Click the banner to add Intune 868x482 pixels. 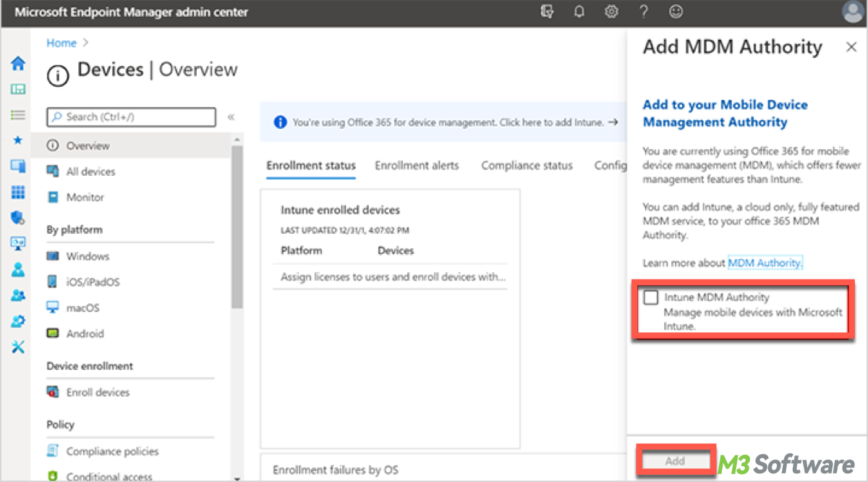pyautogui.click(x=443, y=122)
